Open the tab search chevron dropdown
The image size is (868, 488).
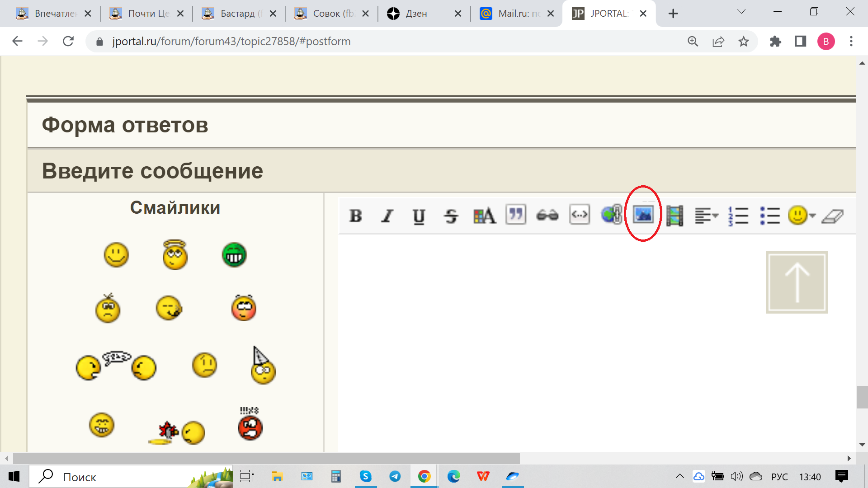[741, 12]
